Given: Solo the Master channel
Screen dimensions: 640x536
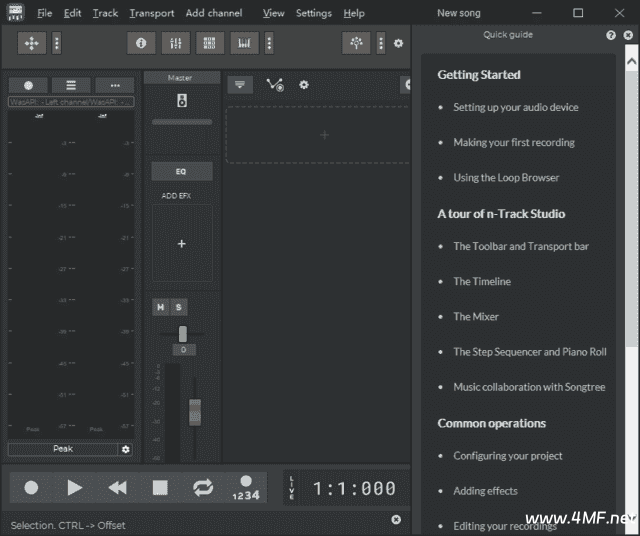Looking at the screenshot, I should 178,307.
